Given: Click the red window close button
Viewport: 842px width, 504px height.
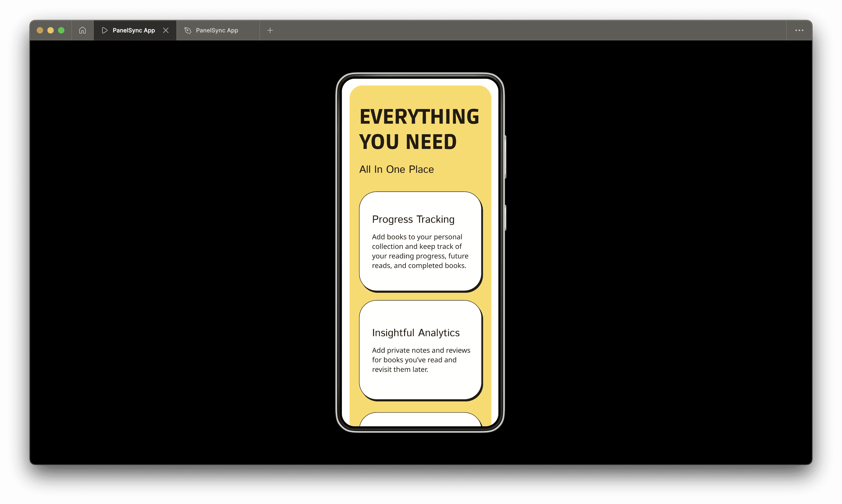Looking at the screenshot, I should coord(40,30).
